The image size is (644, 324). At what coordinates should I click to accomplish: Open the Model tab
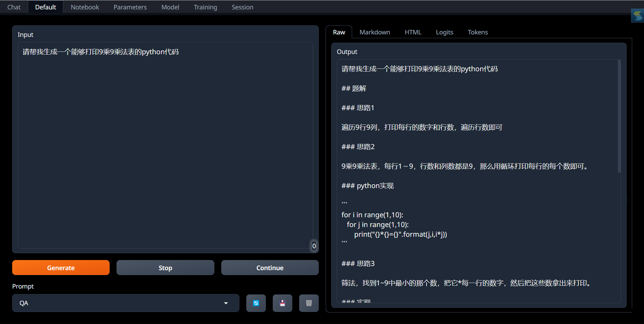pyautogui.click(x=170, y=7)
